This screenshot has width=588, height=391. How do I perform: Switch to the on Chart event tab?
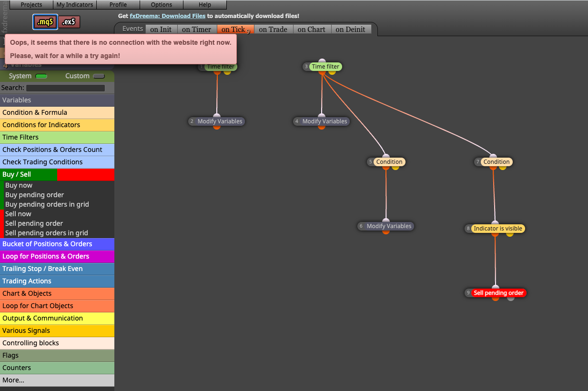[312, 30]
